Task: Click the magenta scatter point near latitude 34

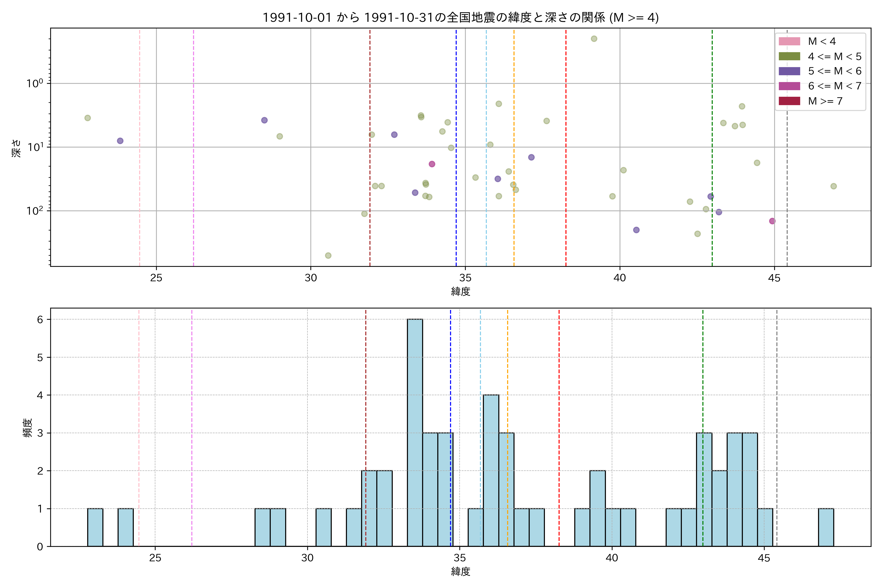Action: (432, 164)
